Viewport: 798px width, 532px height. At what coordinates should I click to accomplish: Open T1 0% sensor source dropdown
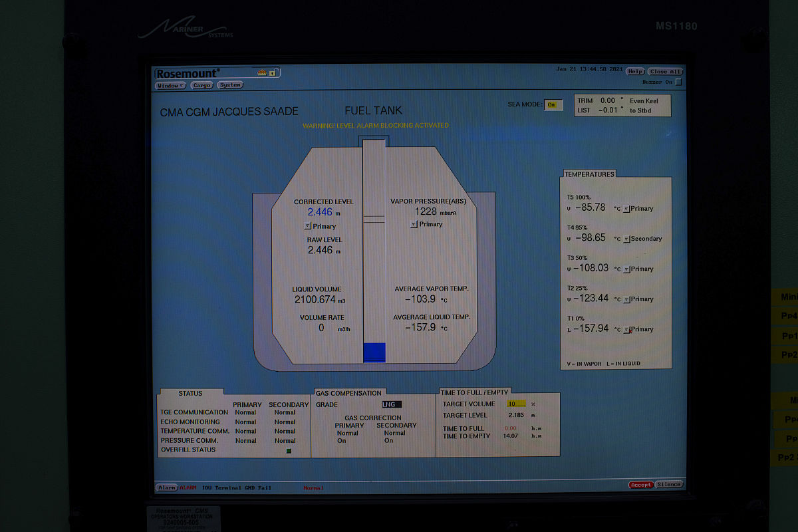point(626,330)
